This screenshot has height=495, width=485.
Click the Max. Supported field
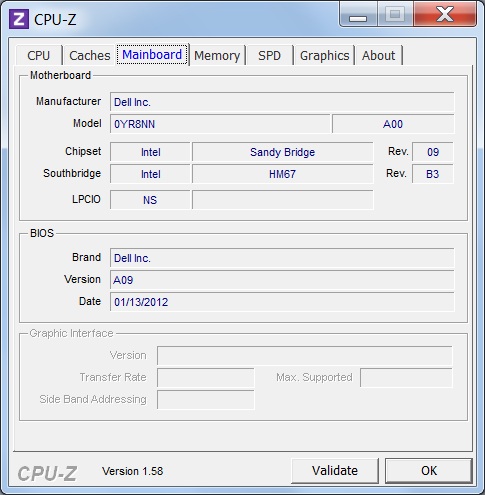coord(406,378)
